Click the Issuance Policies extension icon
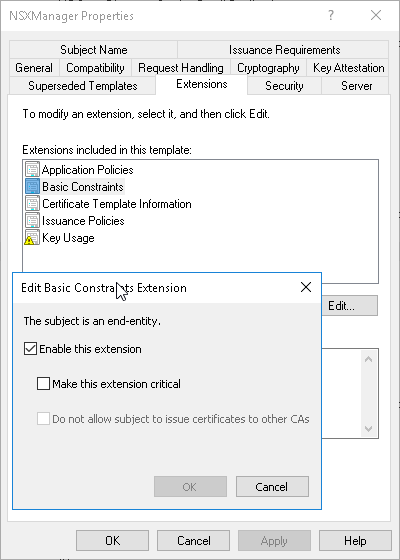 pyautogui.click(x=32, y=221)
